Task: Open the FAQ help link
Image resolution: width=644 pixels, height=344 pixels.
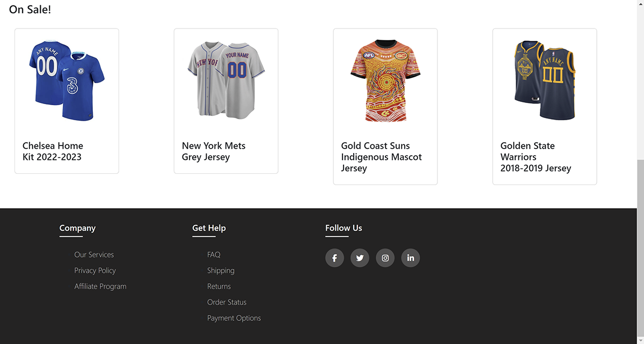Action: click(x=214, y=255)
